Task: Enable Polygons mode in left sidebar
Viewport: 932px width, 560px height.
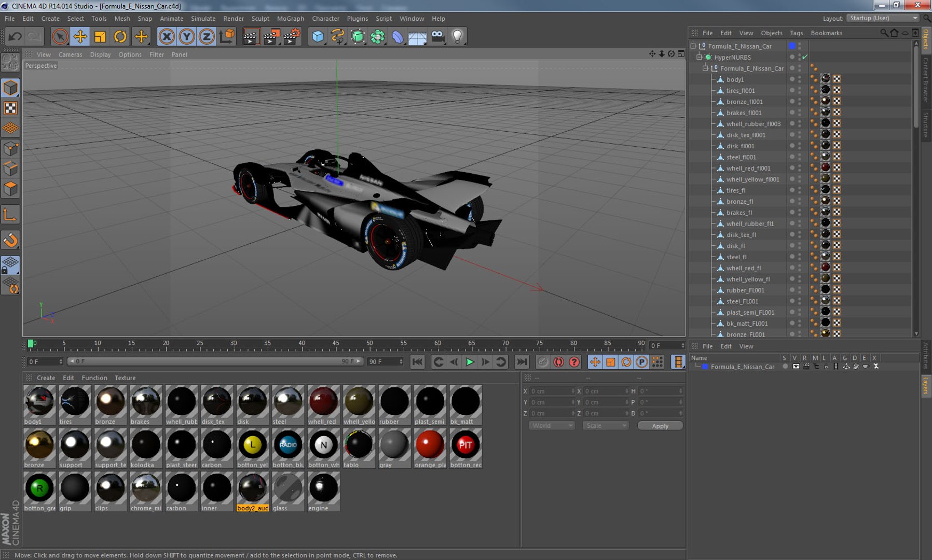Action: pos(10,189)
